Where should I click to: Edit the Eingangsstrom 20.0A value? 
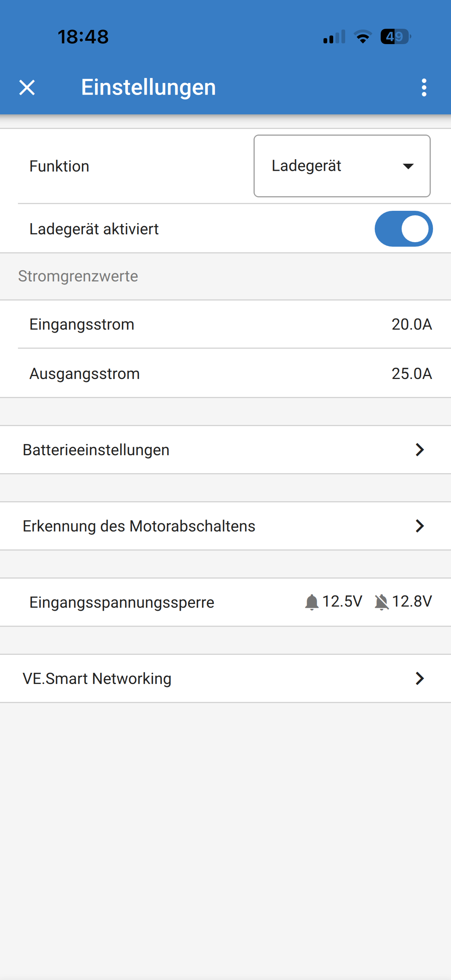(411, 324)
